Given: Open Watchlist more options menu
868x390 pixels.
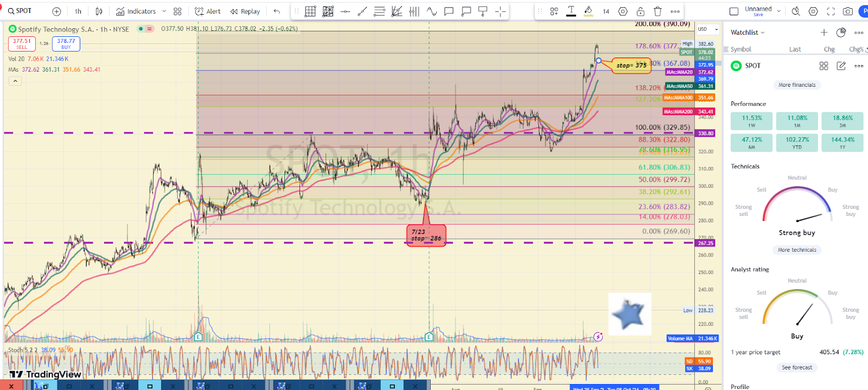Looking at the screenshot, I should 859,33.
